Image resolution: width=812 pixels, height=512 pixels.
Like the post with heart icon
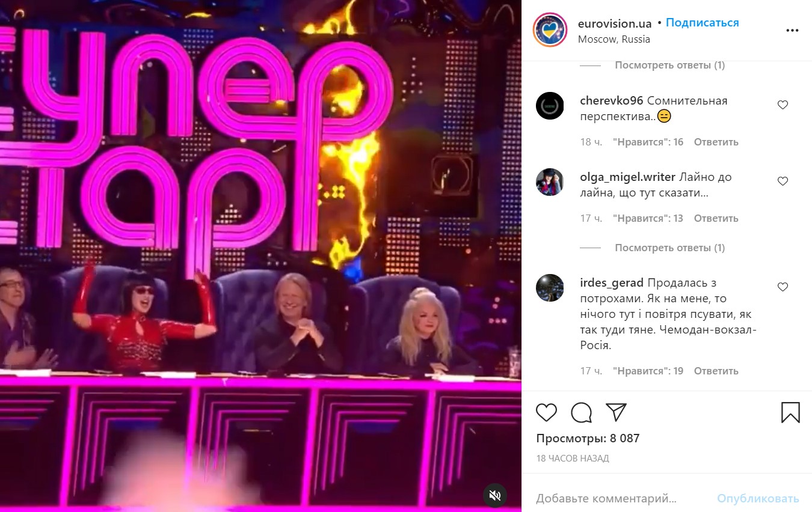tap(546, 412)
